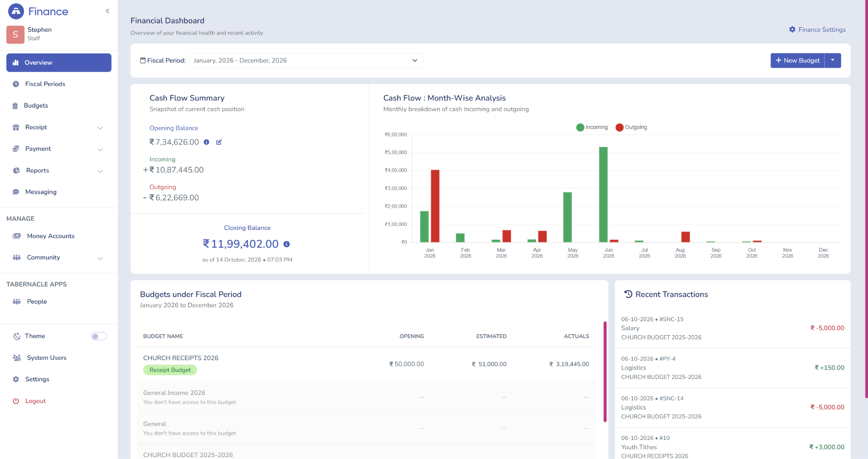Open the Finance Settings link
The height and width of the screenshot is (459, 868).
tap(817, 30)
